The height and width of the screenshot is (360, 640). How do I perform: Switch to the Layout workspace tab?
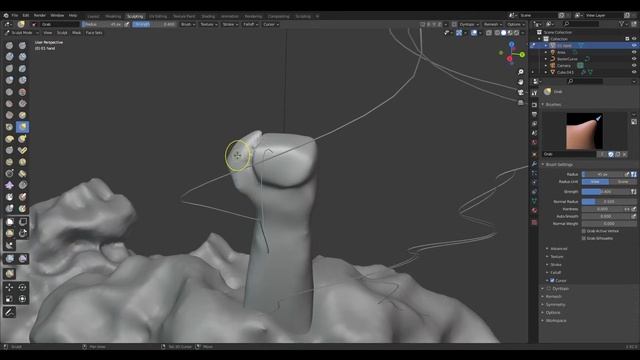point(93,16)
